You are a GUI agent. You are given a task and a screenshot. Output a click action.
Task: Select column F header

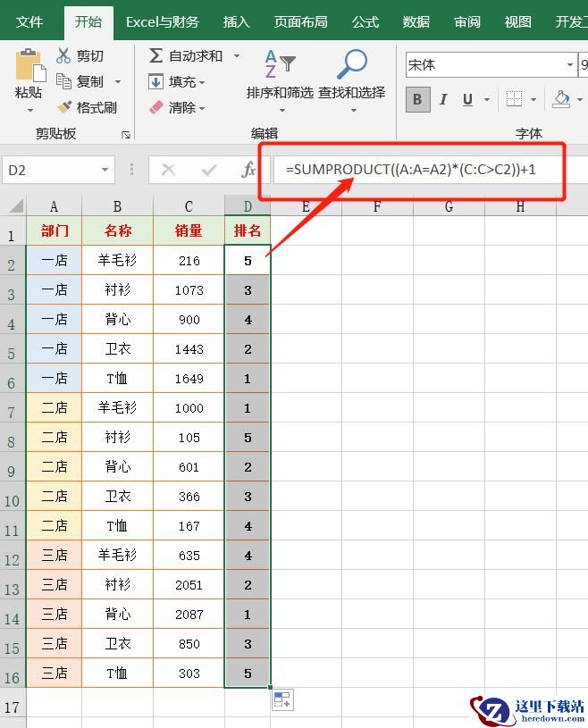(x=377, y=206)
